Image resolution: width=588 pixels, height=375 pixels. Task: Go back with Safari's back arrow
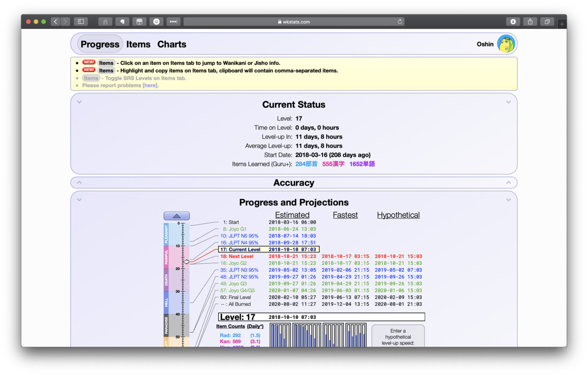56,22
